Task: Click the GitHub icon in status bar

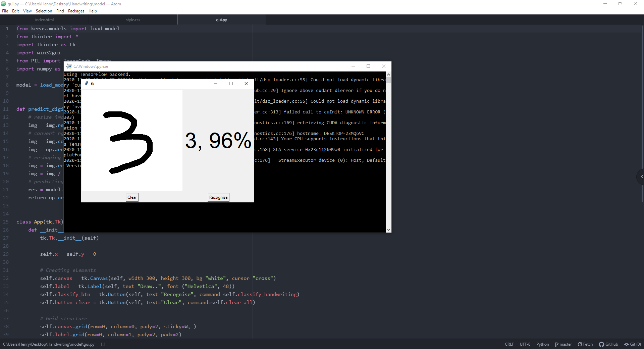Action: [601, 344]
